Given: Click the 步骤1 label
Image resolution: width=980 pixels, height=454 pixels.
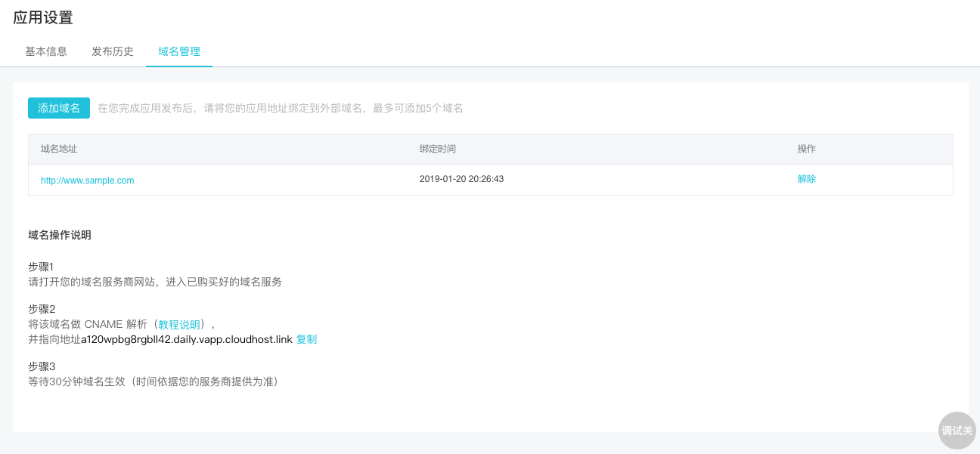Looking at the screenshot, I should (x=42, y=267).
